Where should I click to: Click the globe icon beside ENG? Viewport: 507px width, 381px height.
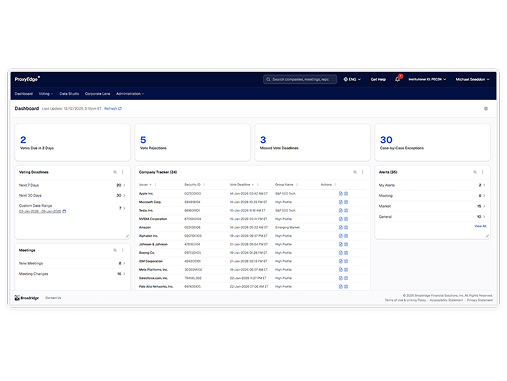point(346,79)
